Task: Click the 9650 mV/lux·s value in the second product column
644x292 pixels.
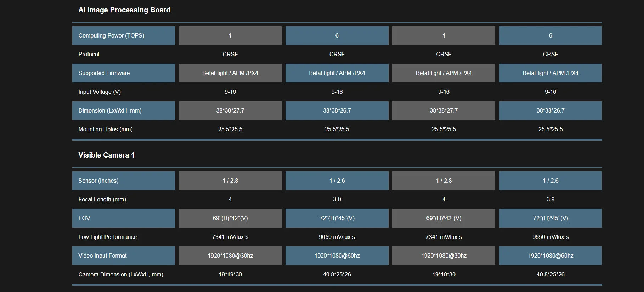Action: pyautogui.click(x=337, y=237)
